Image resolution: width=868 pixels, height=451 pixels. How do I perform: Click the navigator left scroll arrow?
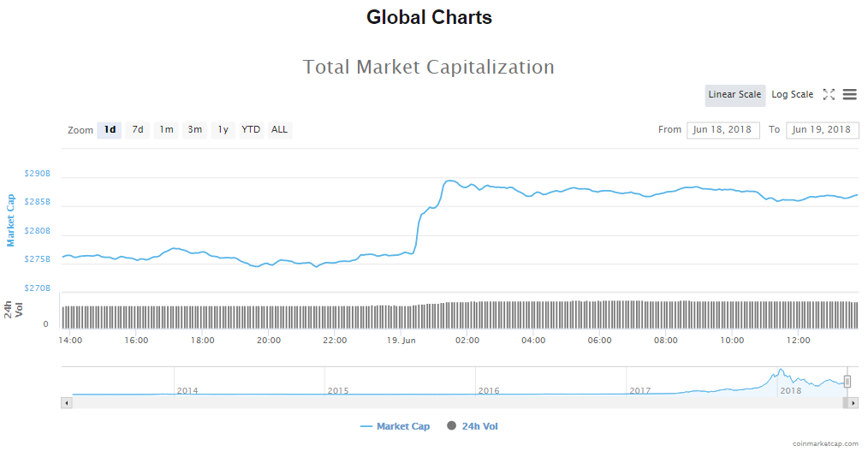[67, 402]
